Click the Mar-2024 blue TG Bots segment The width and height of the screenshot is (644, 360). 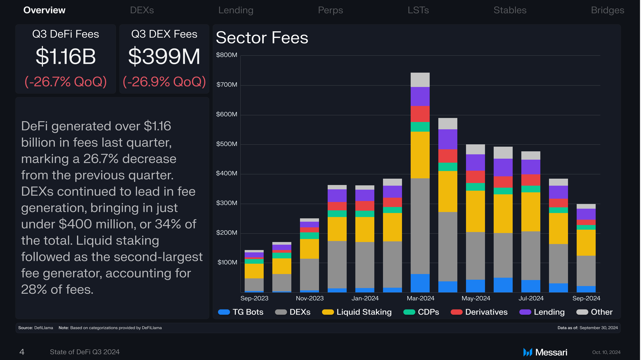coord(420,283)
